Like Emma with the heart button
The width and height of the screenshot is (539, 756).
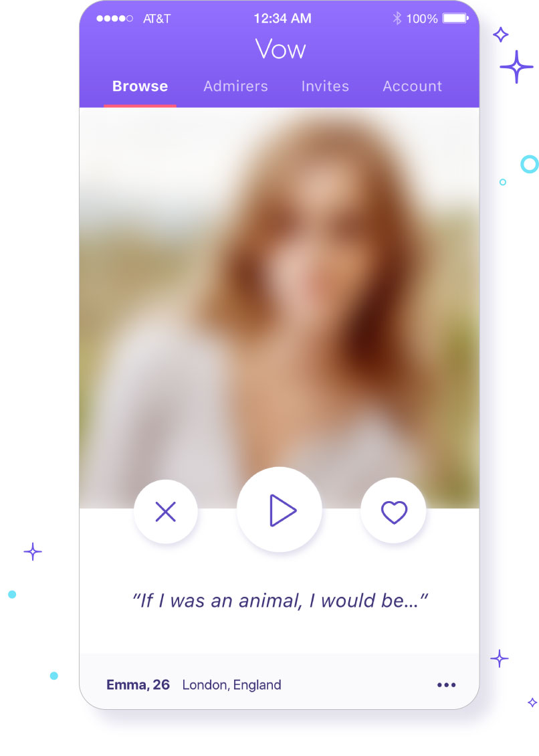click(394, 510)
